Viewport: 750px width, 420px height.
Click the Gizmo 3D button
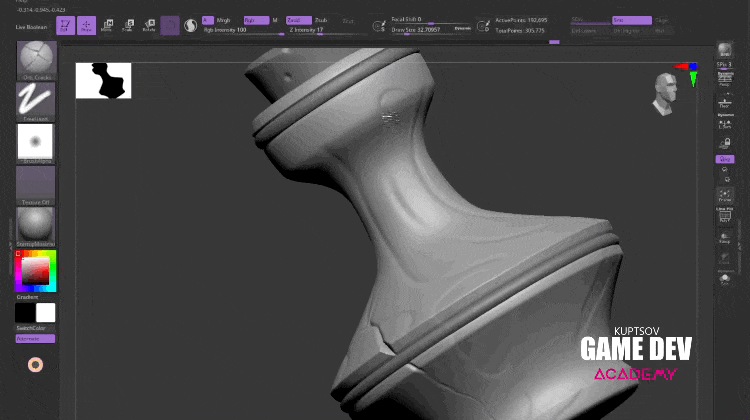tap(170, 25)
